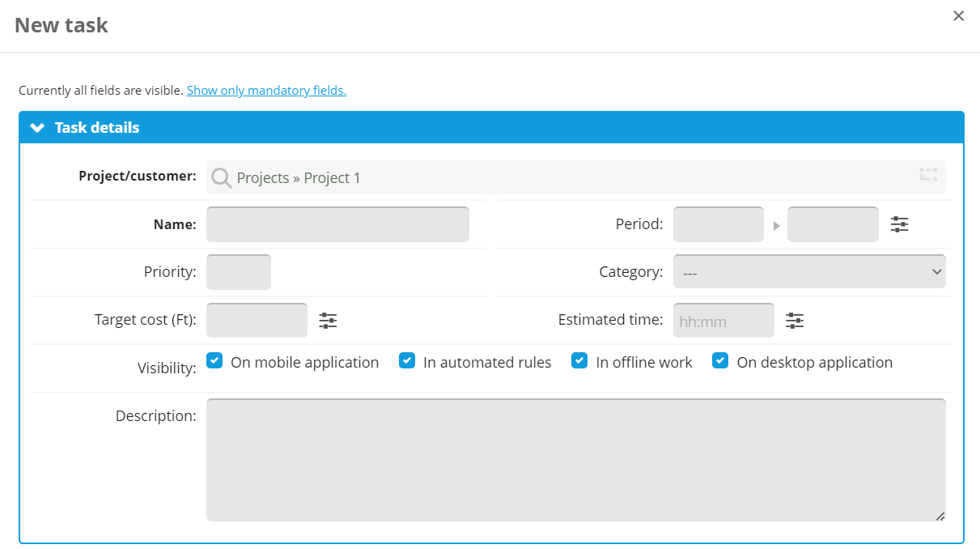Click the Estimated time hh:mm field
The height and width of the screenshot is (549, 980).
(723, 321)
